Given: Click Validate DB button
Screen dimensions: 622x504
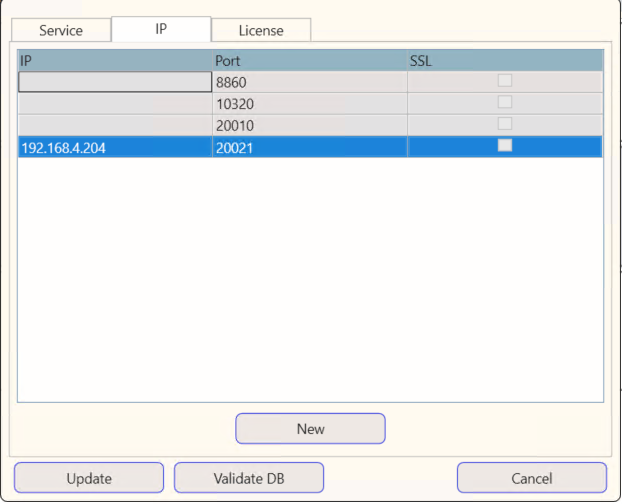Looking at the screenshot, I should [249, 478].
